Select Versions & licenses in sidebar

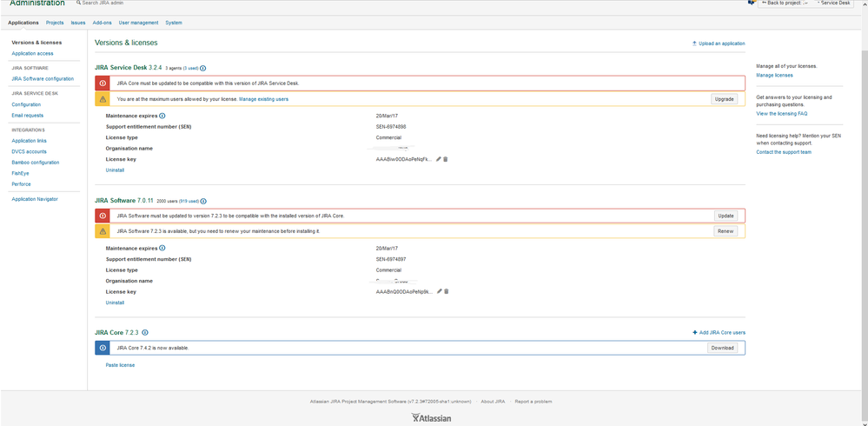tap(36, 43)
